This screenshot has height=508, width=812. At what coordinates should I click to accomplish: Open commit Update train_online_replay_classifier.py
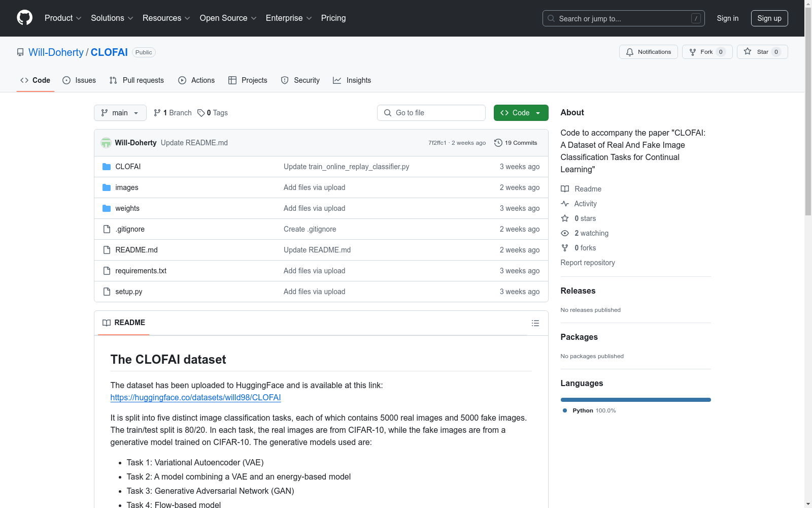(347, 167)
